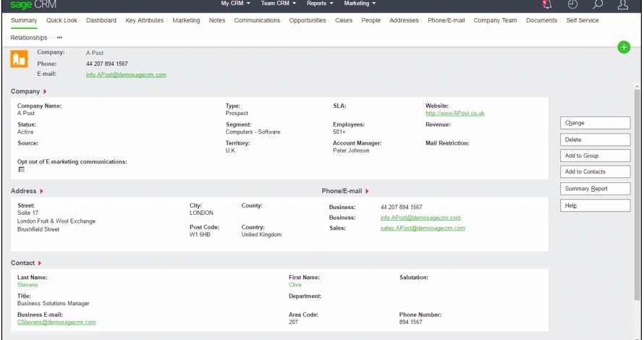Click the Sage CRM logo
Viewport: 644px width, 340px height.
[x=33, y=5]
